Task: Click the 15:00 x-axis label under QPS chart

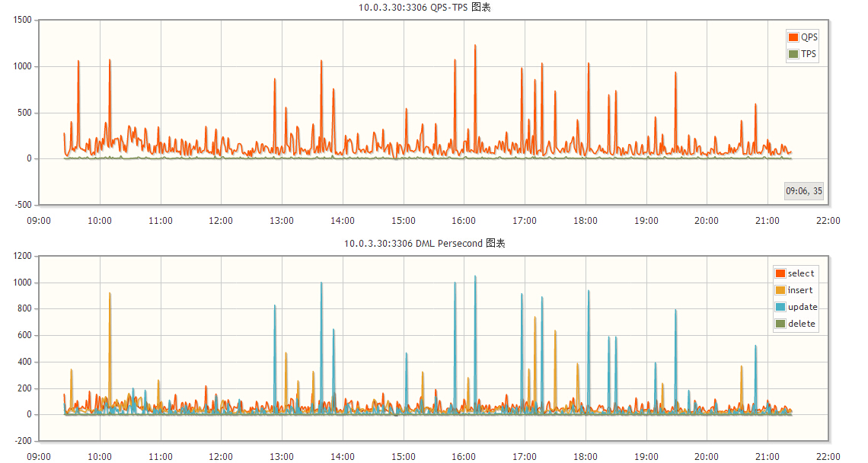Action: tap(403, 220)
